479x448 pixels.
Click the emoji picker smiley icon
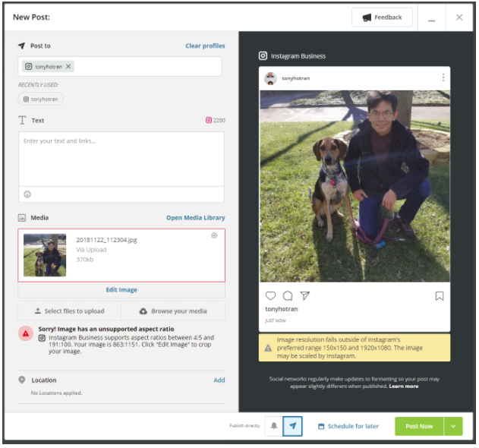click(x=27, y=194)
